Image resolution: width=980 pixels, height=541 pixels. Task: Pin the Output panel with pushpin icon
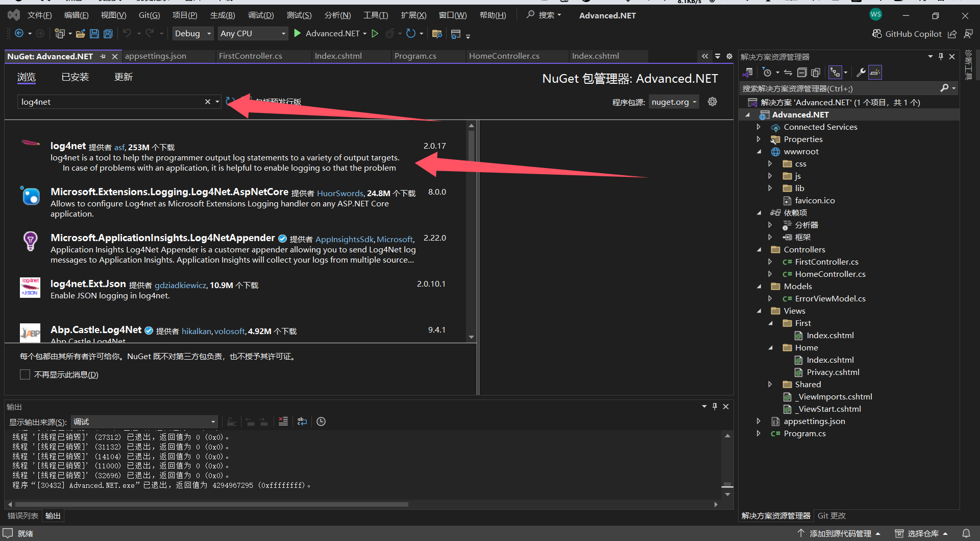click(715, 407)
